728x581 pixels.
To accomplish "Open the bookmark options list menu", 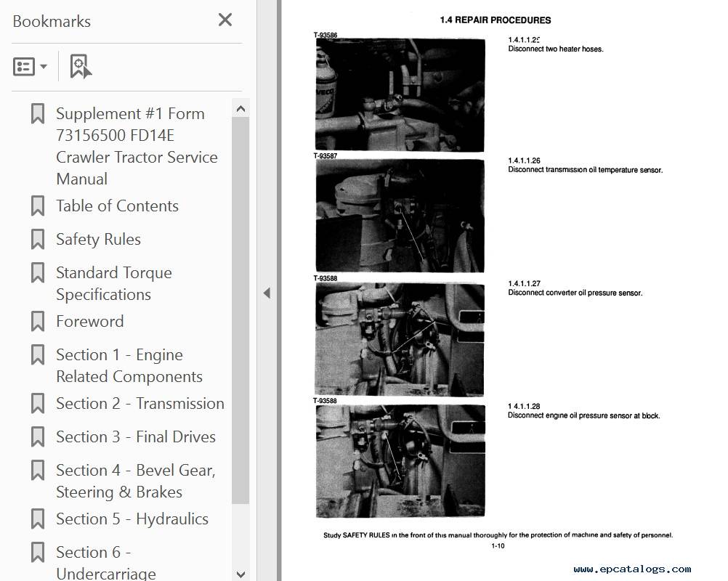I will pyautogui.click(x=31, y=66).
